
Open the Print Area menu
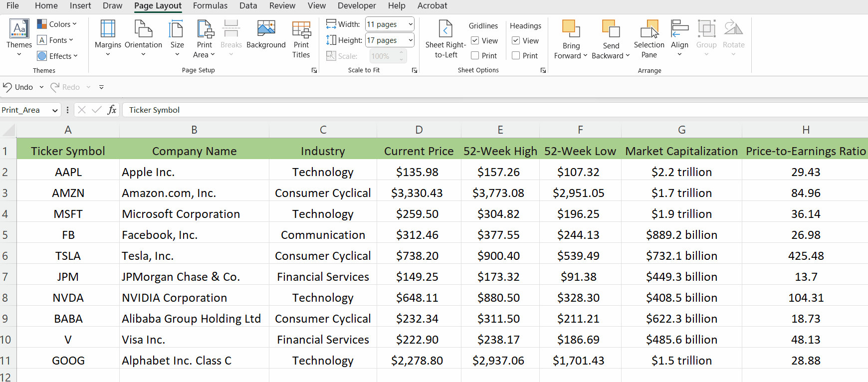(x=205, y=39)
